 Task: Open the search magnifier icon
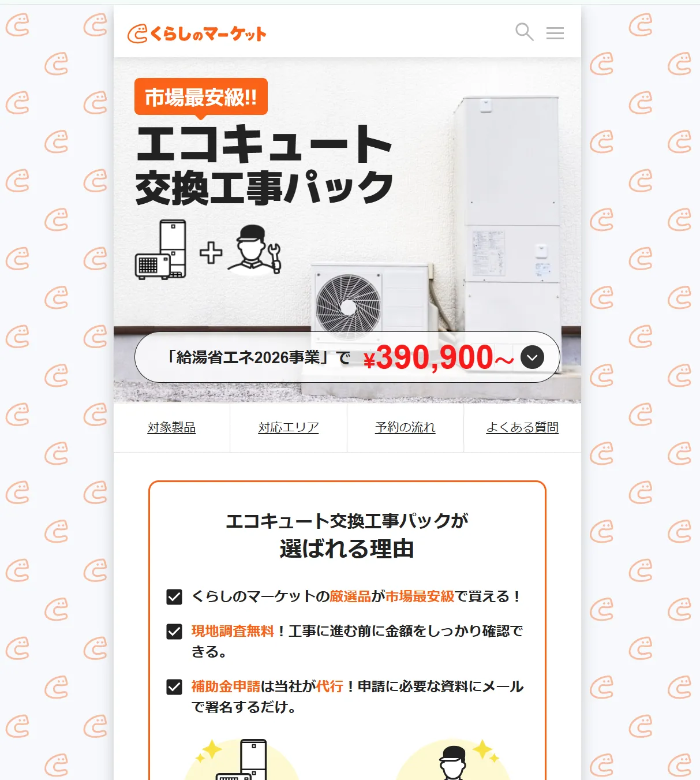pos(524,32)
